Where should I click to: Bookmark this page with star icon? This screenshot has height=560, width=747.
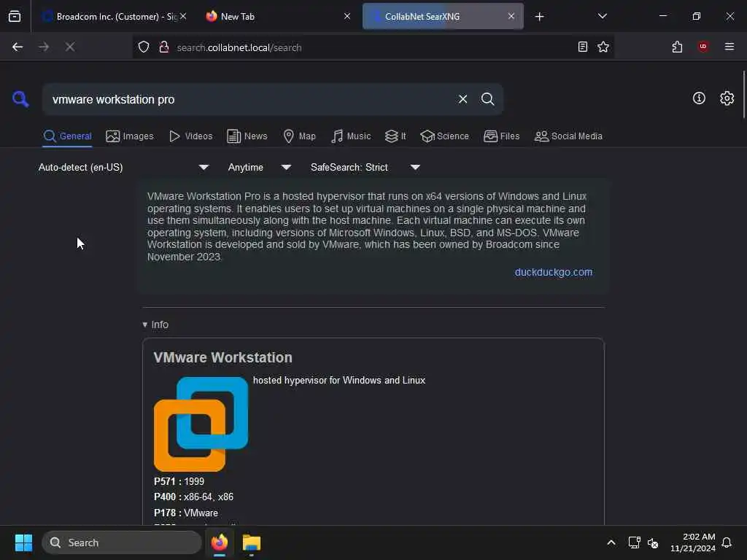pyautogui.click(x=603, y=47)
